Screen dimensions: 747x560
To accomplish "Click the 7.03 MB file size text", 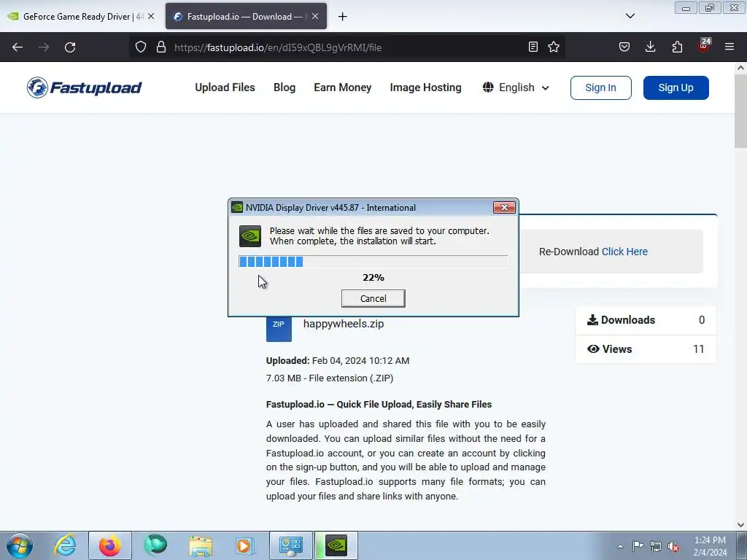I will click(330, 378).
